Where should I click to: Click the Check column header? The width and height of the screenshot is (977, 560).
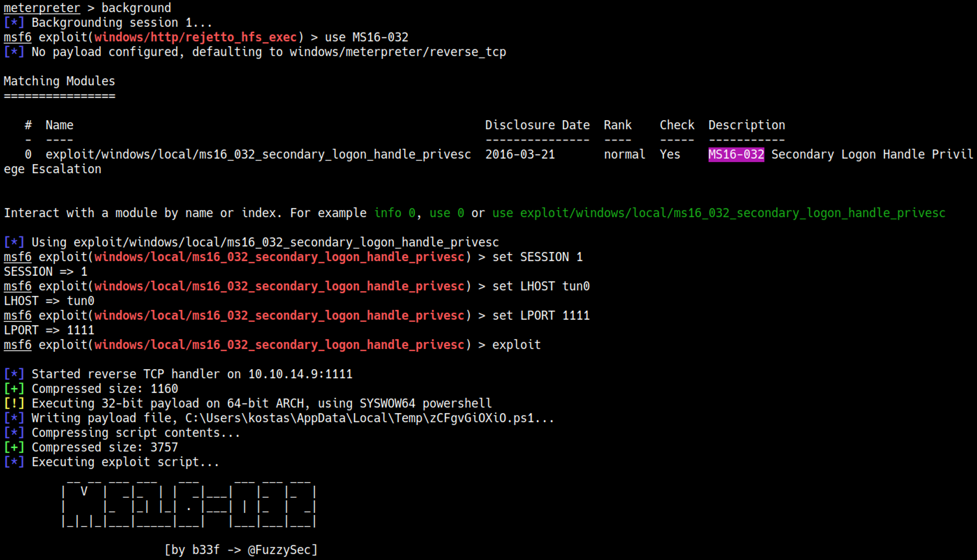677,125
